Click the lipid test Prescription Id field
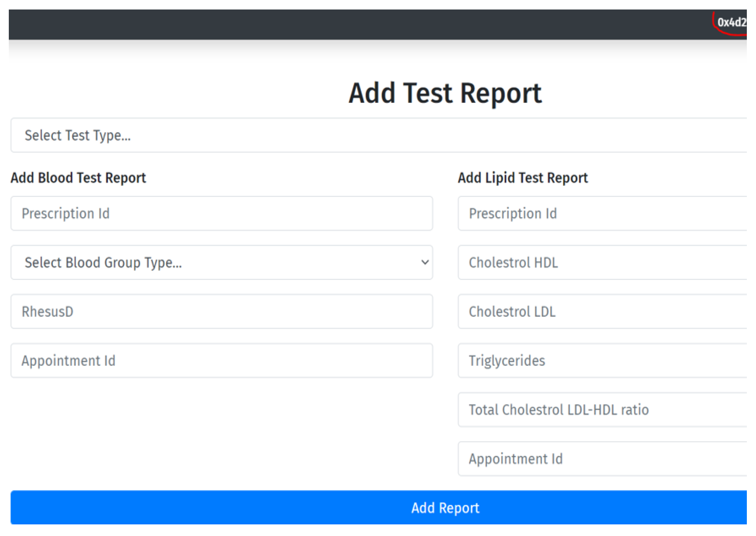The width and height of the screenshot is (756, 536). click(602, 214)
